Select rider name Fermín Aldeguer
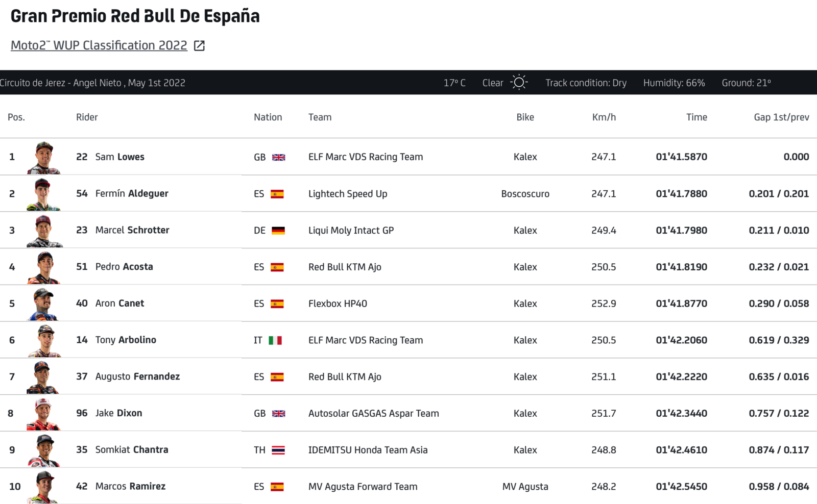Screen dimensions: 817x504 point(132,193)
